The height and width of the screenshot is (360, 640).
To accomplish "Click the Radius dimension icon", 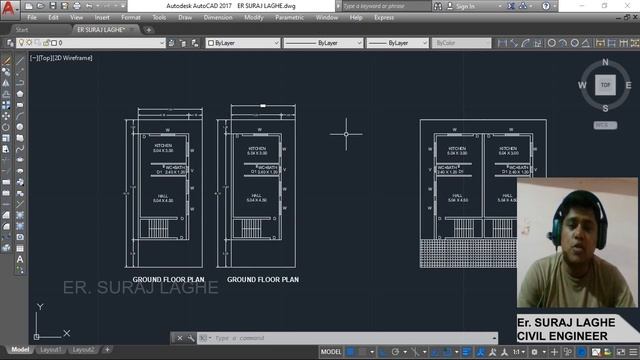I will (x=551, y=43).
